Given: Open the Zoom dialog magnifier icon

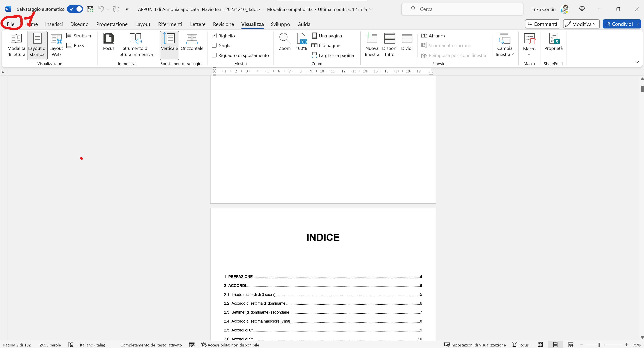Looking at the screenshot, I should [284, 39].
